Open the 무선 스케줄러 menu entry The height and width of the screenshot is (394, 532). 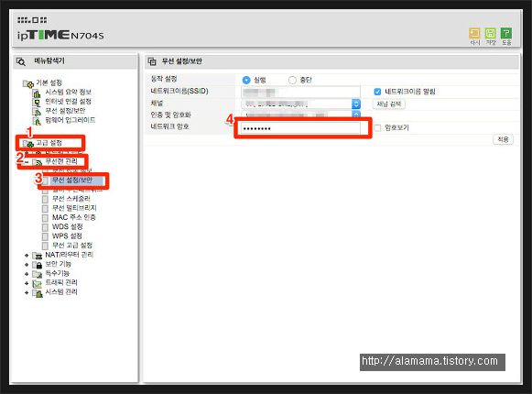(71, 199)
